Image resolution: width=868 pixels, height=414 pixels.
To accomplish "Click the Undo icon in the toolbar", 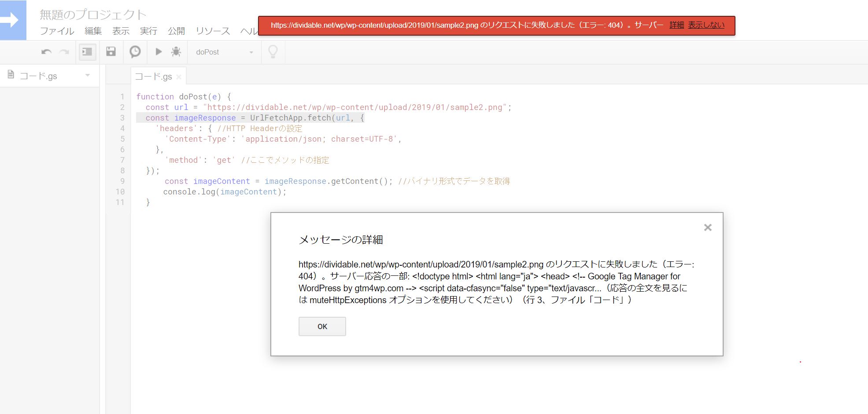I will (x=47, y=51).
